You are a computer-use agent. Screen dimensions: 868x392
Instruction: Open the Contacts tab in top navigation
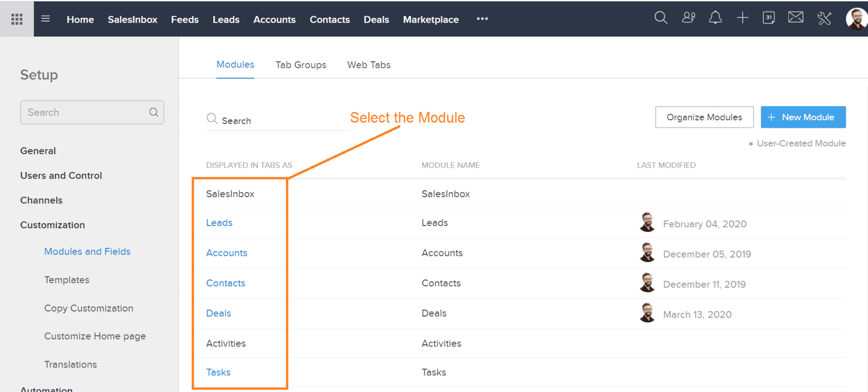330,20
